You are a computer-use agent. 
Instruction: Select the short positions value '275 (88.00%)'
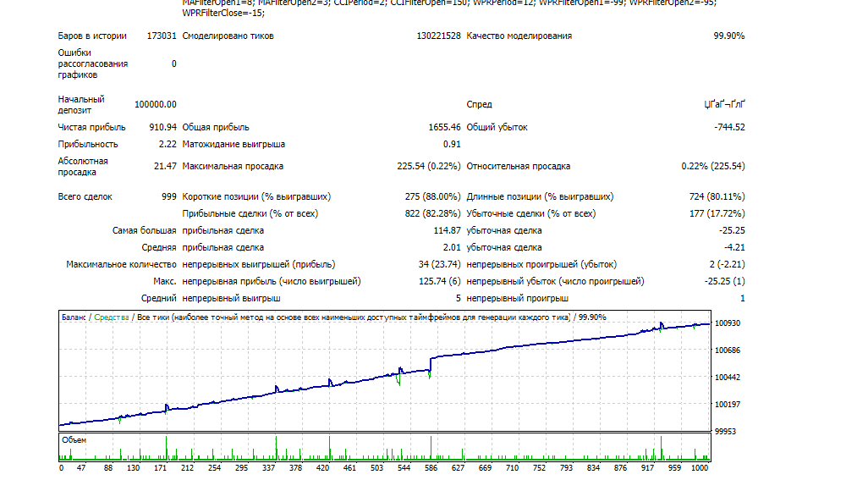433,197
